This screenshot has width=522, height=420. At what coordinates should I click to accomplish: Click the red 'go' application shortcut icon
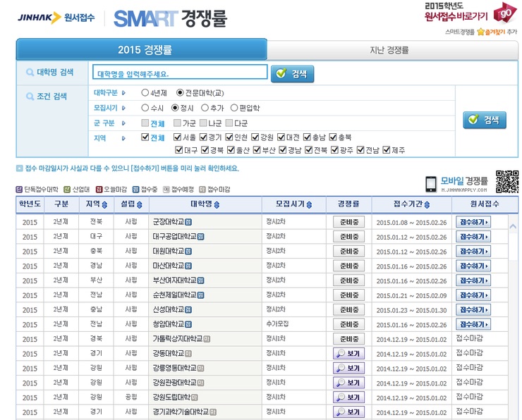(x=504, y=14)
